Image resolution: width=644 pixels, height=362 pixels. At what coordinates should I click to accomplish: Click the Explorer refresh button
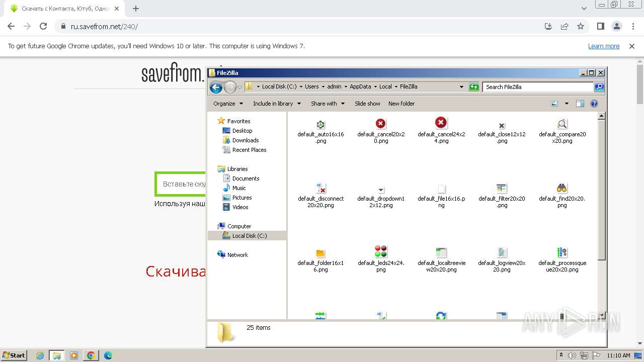(x=474, y=86)
